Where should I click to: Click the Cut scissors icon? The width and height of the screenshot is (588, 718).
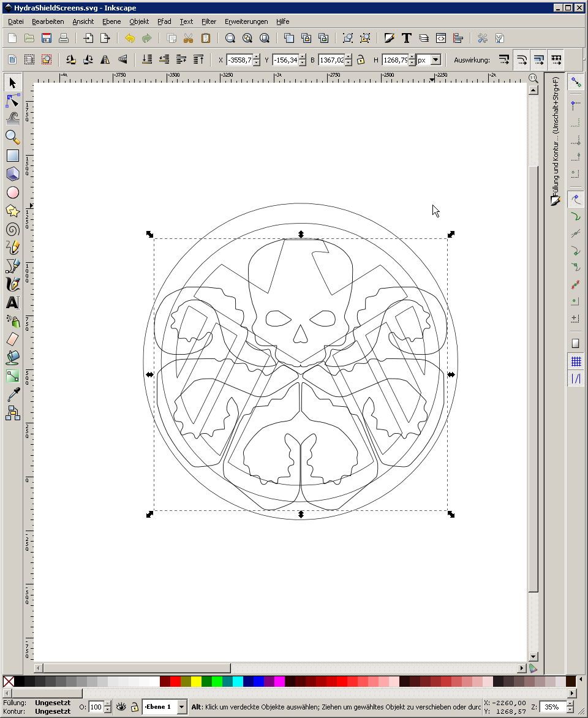pyautogui.click(x=188, y=38)
